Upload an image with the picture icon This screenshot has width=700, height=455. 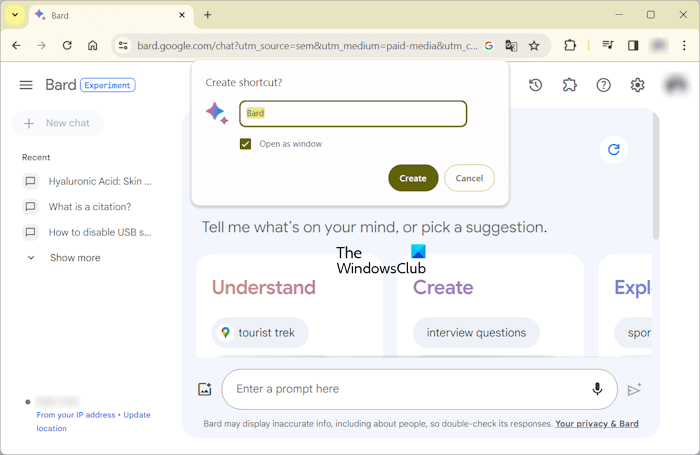click(x=205, y=389)
